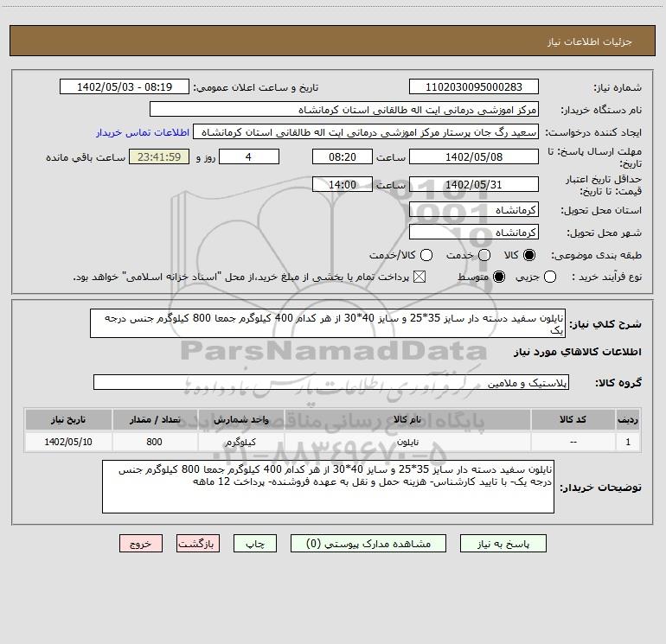Click the validity time field 14:00
Screen dimensions: 666x644
(x=343, y=184)
